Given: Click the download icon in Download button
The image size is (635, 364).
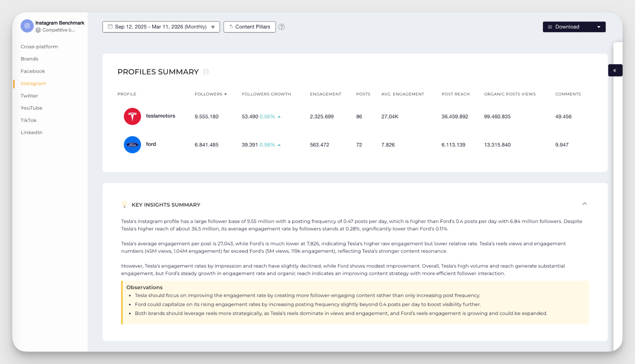Looking at the screenshot, I should (x=549, y=27).
